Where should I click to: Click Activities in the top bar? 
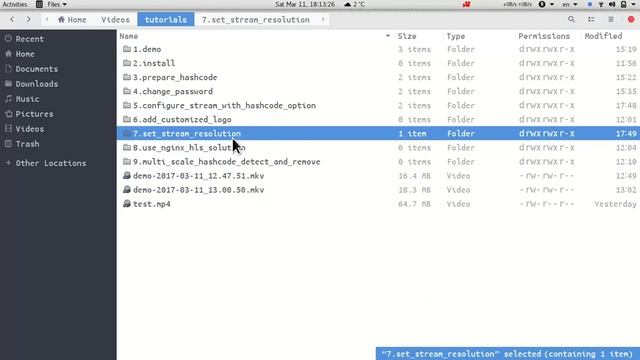point(15,4)
